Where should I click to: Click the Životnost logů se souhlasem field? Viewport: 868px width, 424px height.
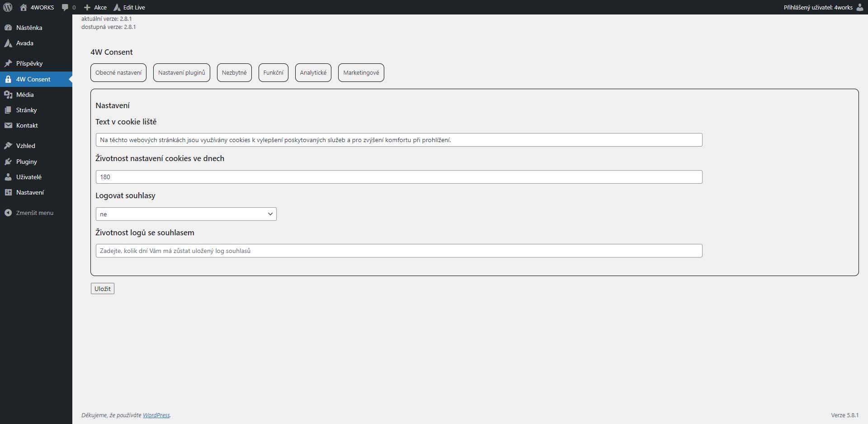[399, 251]
